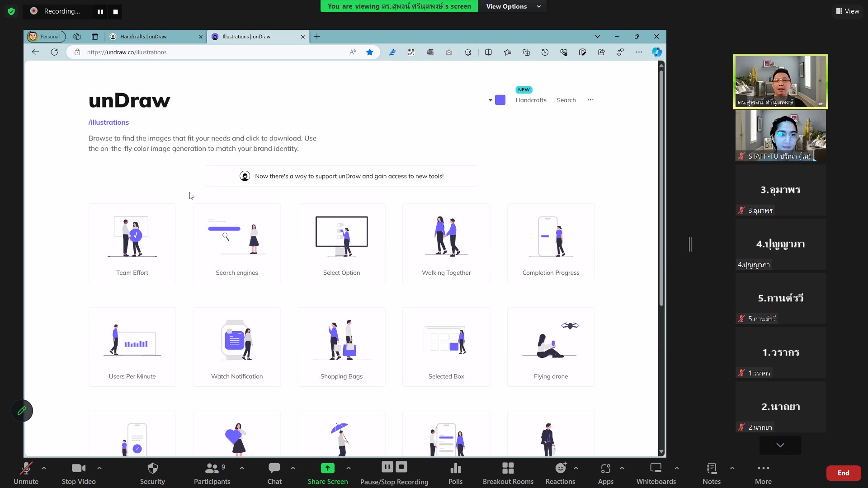Screen dimensions: 868x488
Task: Stop recording from the top-left indicator
Action: (x=115, y=12)
